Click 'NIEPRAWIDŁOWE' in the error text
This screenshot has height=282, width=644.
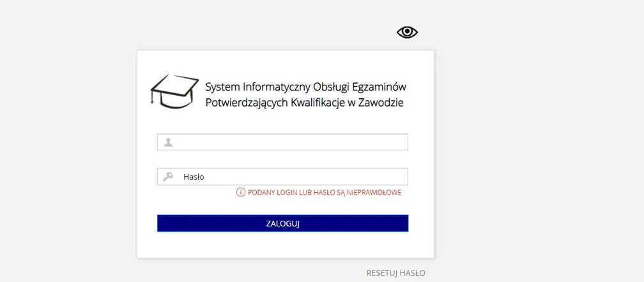pos(374,192)
